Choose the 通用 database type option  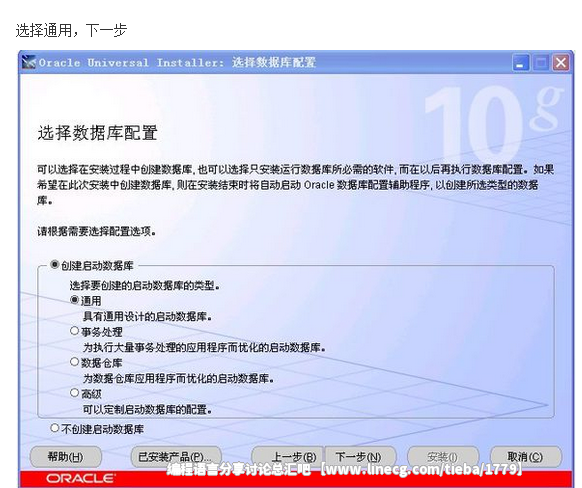(75, 300)
